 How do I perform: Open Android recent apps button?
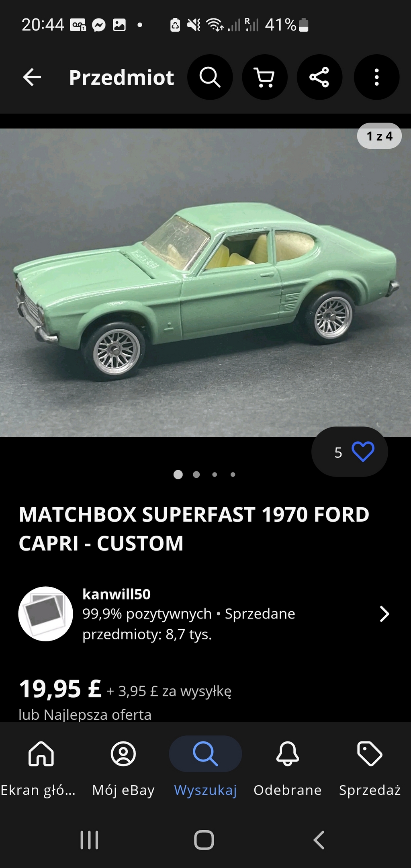coord(89,839)
